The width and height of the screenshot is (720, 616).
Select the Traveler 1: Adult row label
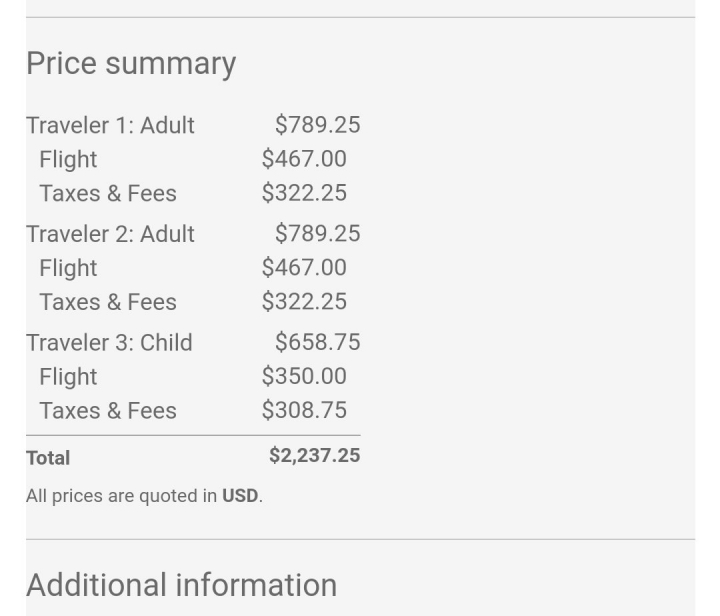point(110,125)
